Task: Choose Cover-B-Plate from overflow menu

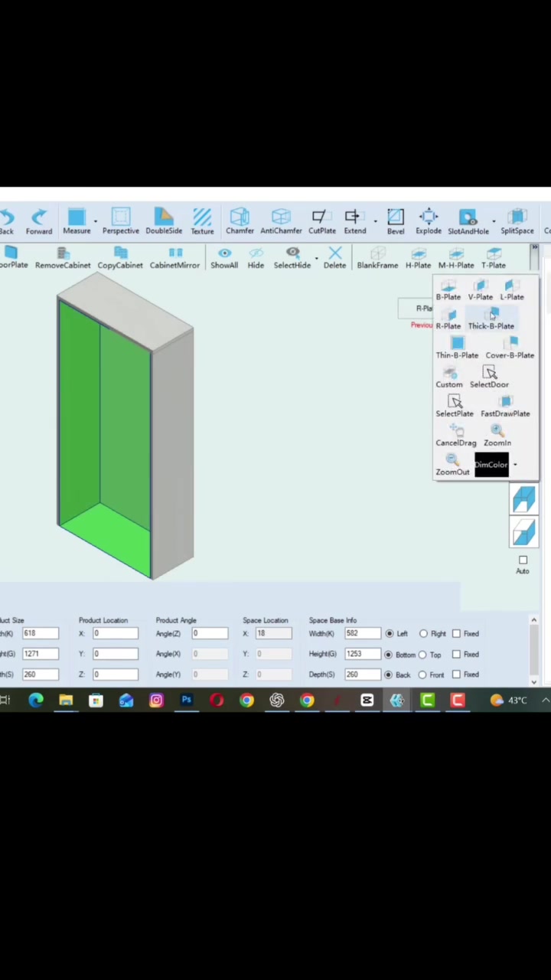Action: (x=510, y=348)
